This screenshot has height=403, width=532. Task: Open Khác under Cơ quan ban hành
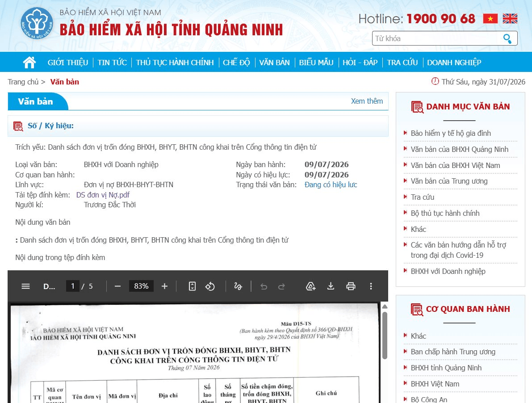pyautogui.click(x=419, y=336)
